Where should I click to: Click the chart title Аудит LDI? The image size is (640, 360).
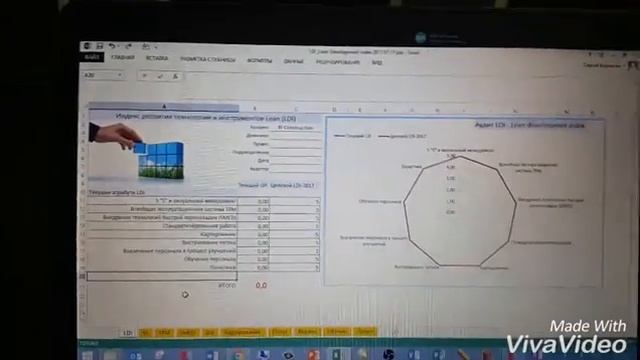click(529, 125)
